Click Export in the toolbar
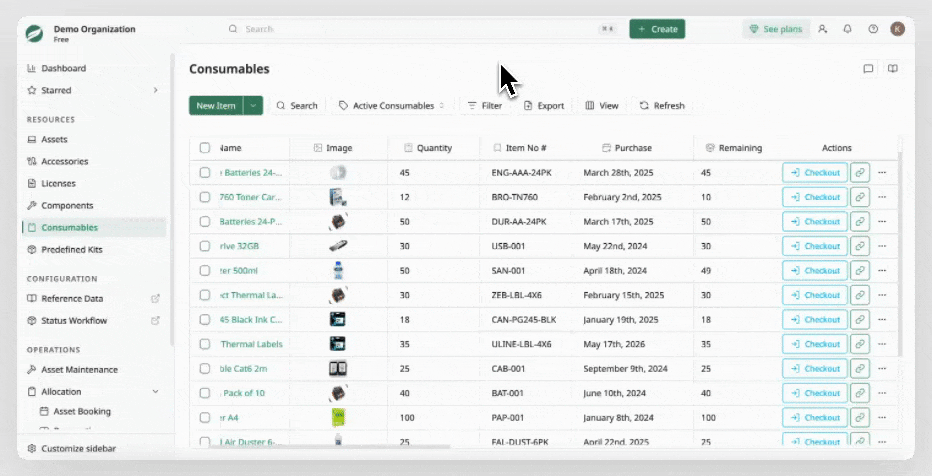Viewport: 932px width, 476px height. 544,105
